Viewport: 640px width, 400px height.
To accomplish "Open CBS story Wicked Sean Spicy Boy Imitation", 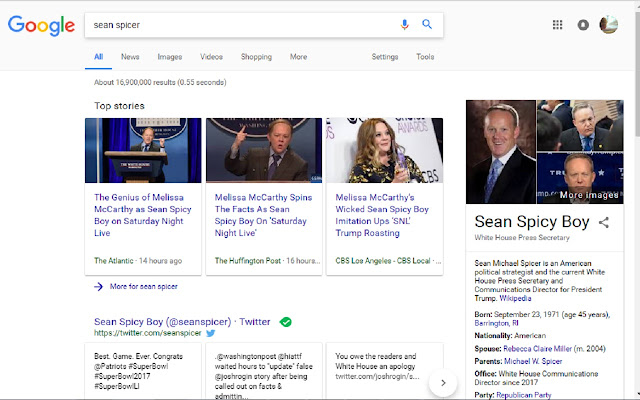I will pyautogui.click(x=382, y=215).
